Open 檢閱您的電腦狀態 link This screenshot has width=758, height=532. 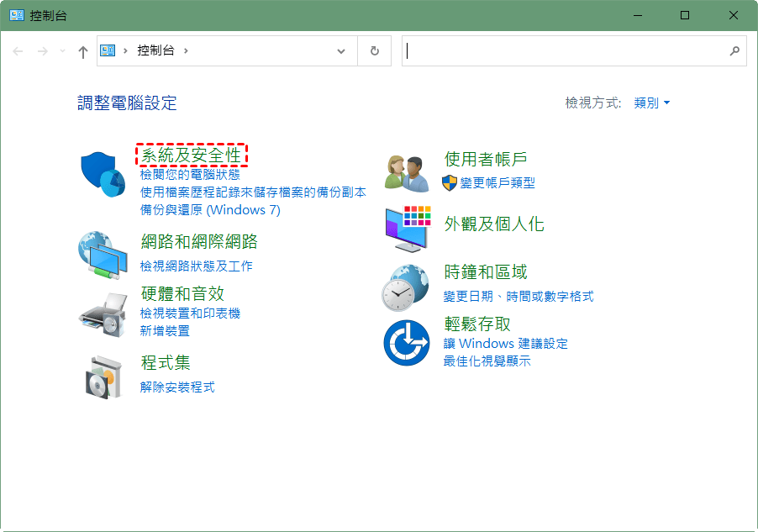click(x=190, y=174)
